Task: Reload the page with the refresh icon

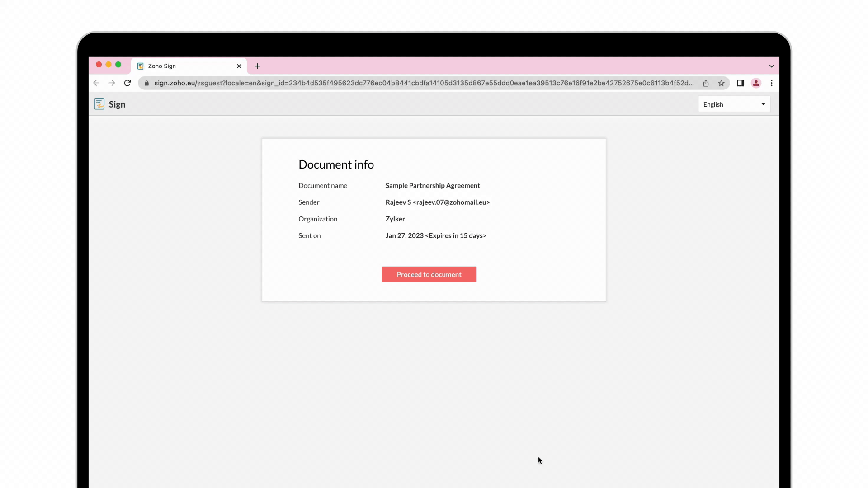Action: click(127, 83)
